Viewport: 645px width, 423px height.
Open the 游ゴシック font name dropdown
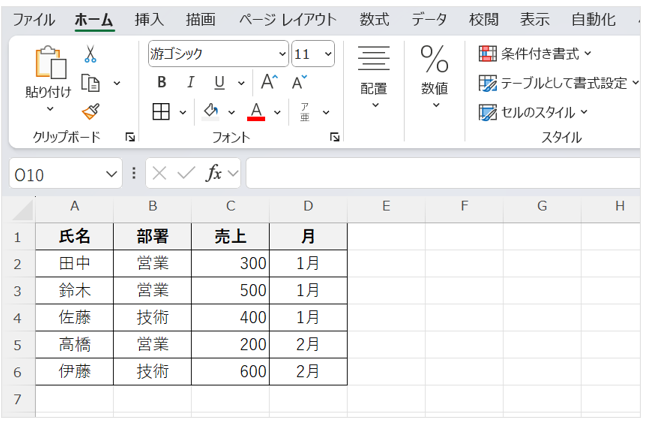point(282,54)
